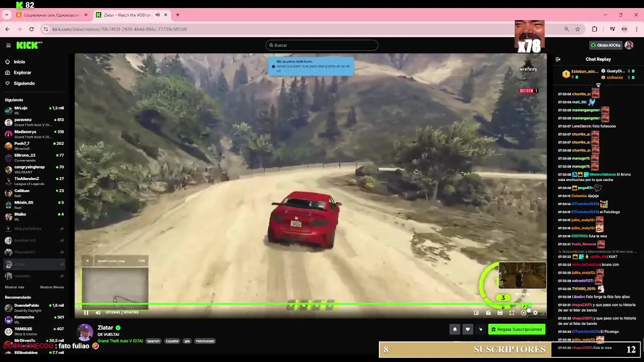
Task: Pause the video playback
Action: click(x=86, y=313)
